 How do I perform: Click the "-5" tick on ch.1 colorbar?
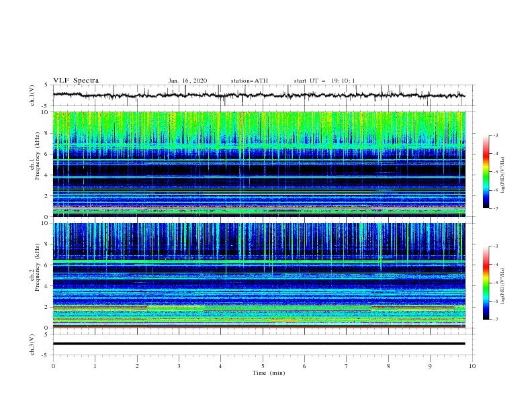[495, 172]
